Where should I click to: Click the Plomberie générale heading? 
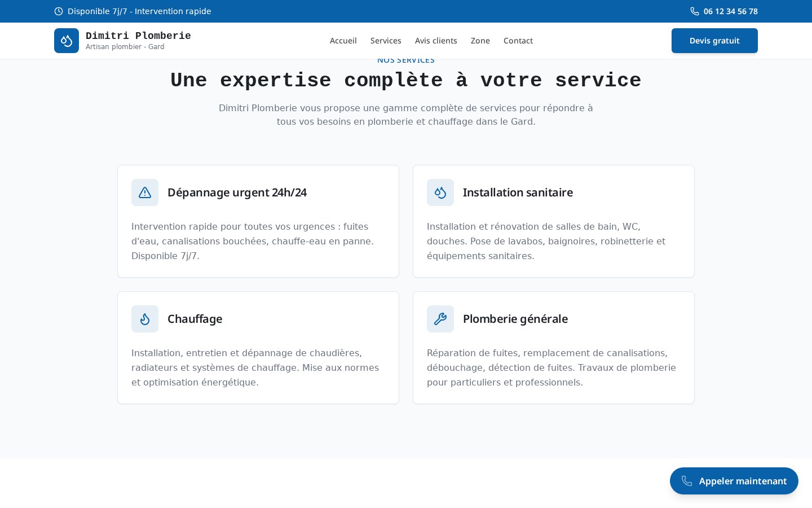[x=515, y=319]
